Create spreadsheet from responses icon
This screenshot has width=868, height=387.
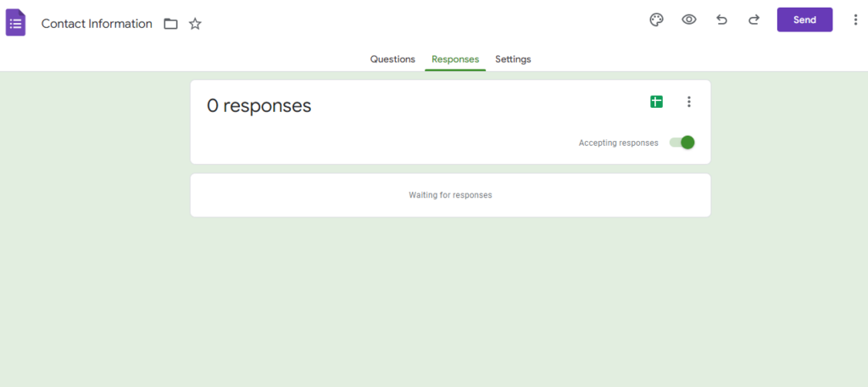pyautogui.click(x=657, y=102)
